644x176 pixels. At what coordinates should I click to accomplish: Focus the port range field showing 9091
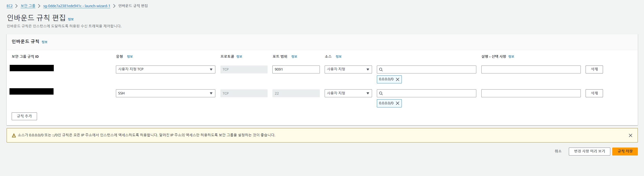[x=296, y=69]
